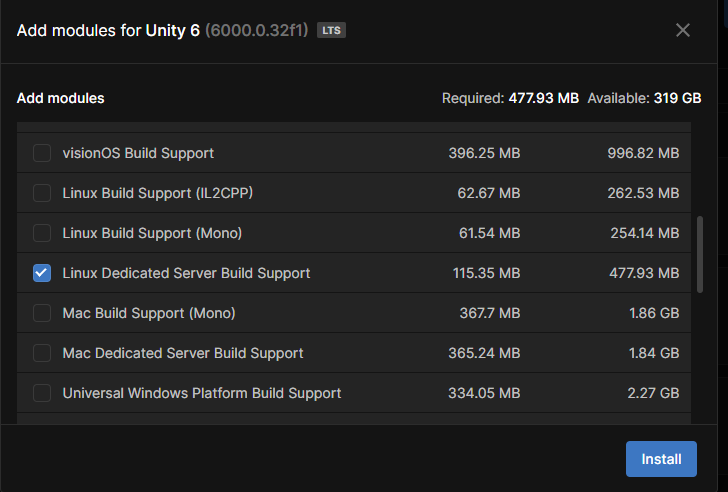The width and height of the screenshot is (728, 492).
Task: Click the 115.35 MB download size
Action: [487, 273]
